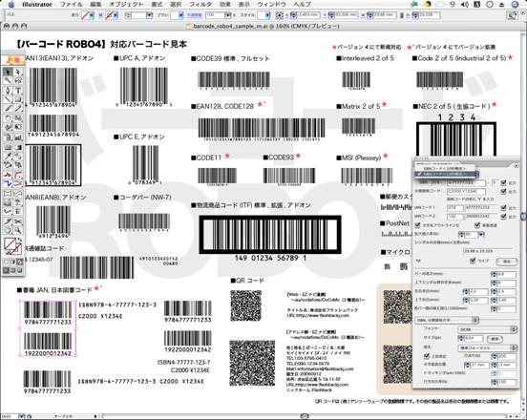Viewport: 527px width, 420px height.
Task: Open the ブラシ dropdown in control bar
Action: (180, 15)
